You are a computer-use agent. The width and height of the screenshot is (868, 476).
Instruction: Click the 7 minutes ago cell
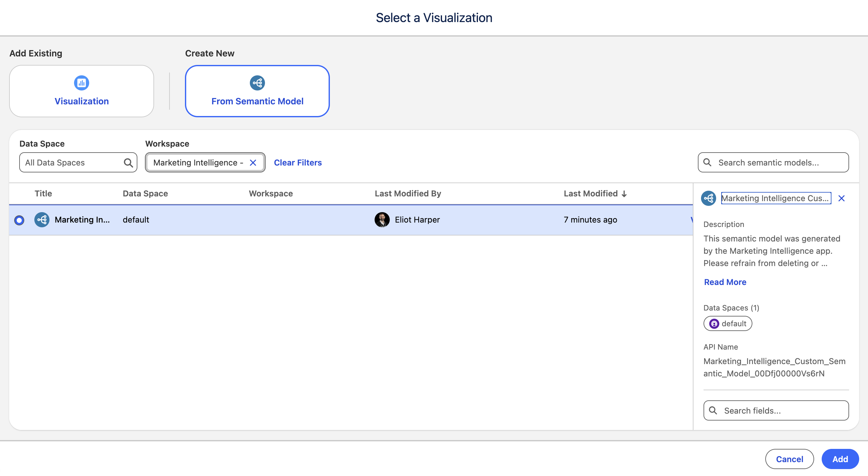(590, 220)
